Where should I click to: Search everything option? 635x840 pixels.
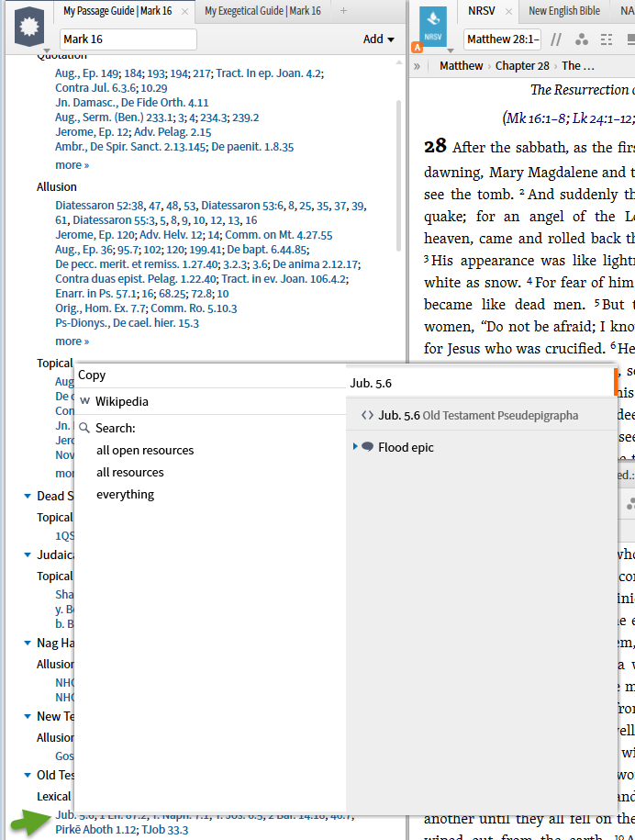pos(126,494)
